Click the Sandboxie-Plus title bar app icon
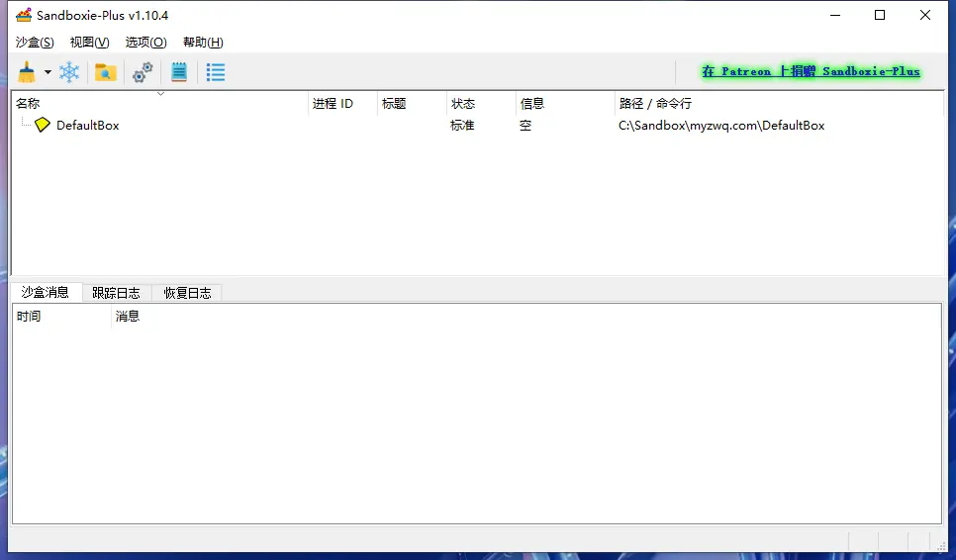956x560 pixels. click(x=23, y=15)
